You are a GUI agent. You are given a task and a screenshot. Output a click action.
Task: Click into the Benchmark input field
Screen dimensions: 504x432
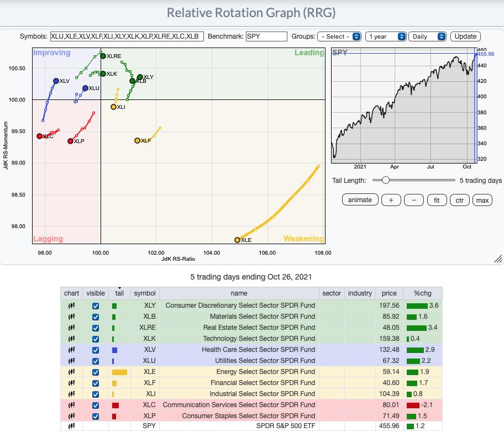pos(266,36)
